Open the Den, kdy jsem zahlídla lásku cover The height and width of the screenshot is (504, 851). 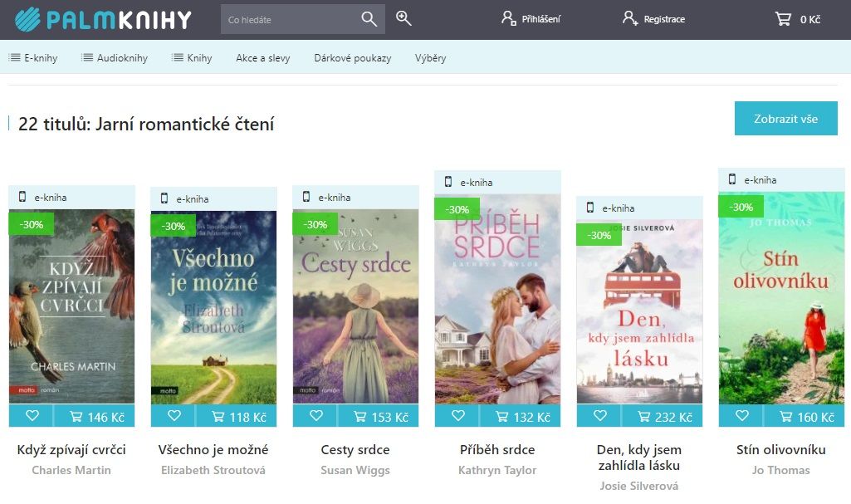[639, 312]
